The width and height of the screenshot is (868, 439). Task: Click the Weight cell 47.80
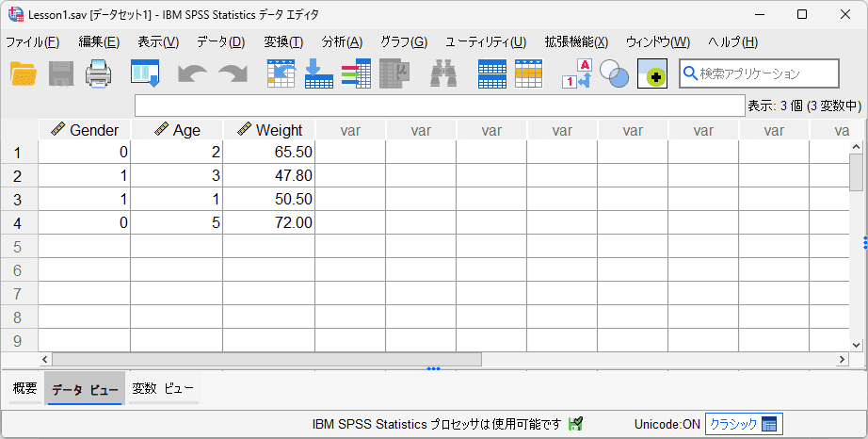(x=269, y=175)
